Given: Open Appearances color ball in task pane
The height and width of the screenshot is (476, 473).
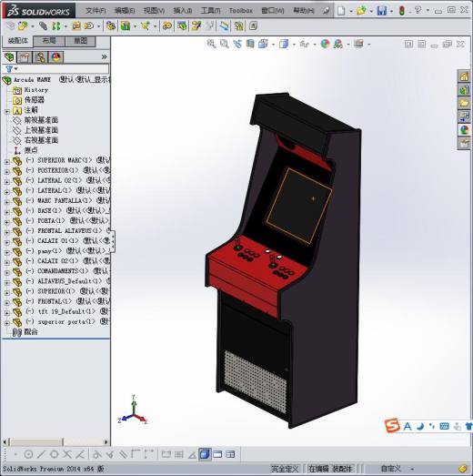Looking at the screenshot, I should (464, 130).
